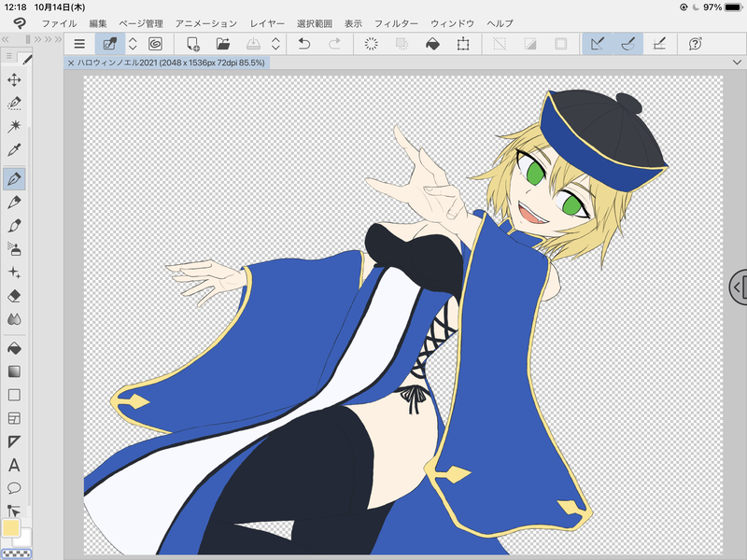Select the Frame border tool
The width and height of the screenshot is (747, 560).
14,418
